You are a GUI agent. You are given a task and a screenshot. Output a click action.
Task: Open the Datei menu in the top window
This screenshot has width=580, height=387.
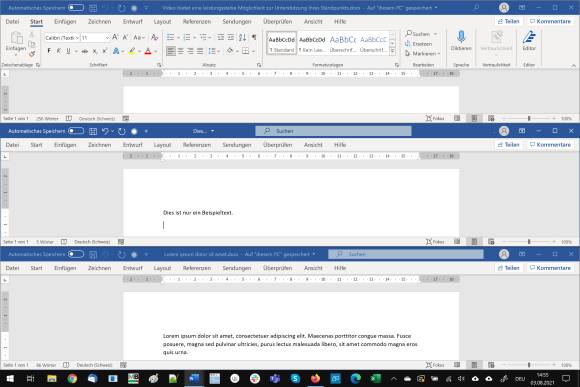coord(12,21)
